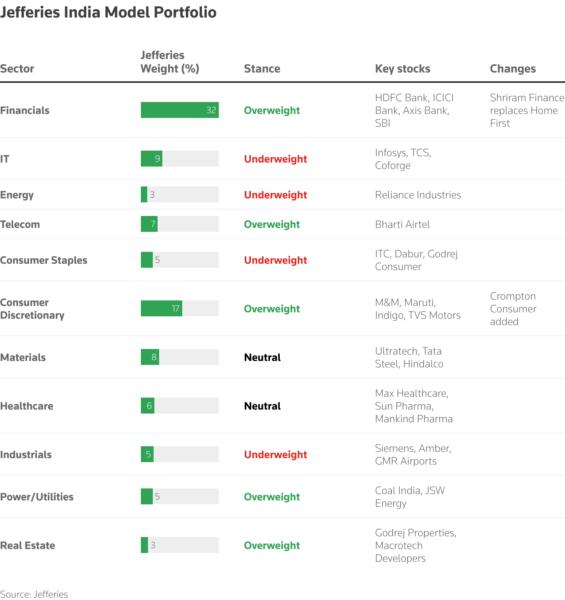Screen dimensions: 565x600
Task: Select the Power/Utilities sector label
Action: pos(37,497)
